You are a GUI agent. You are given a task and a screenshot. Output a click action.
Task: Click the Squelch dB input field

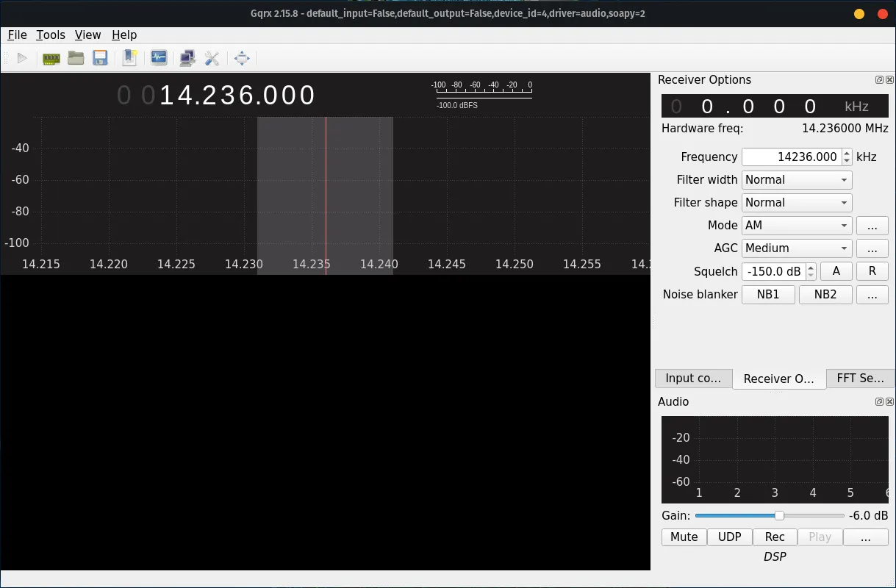tap(773, 271)
